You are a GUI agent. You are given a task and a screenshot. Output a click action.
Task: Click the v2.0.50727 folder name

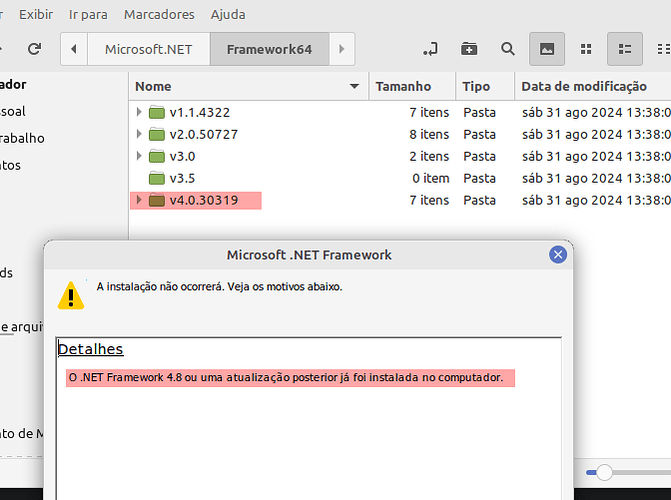[x=204, y=134]
